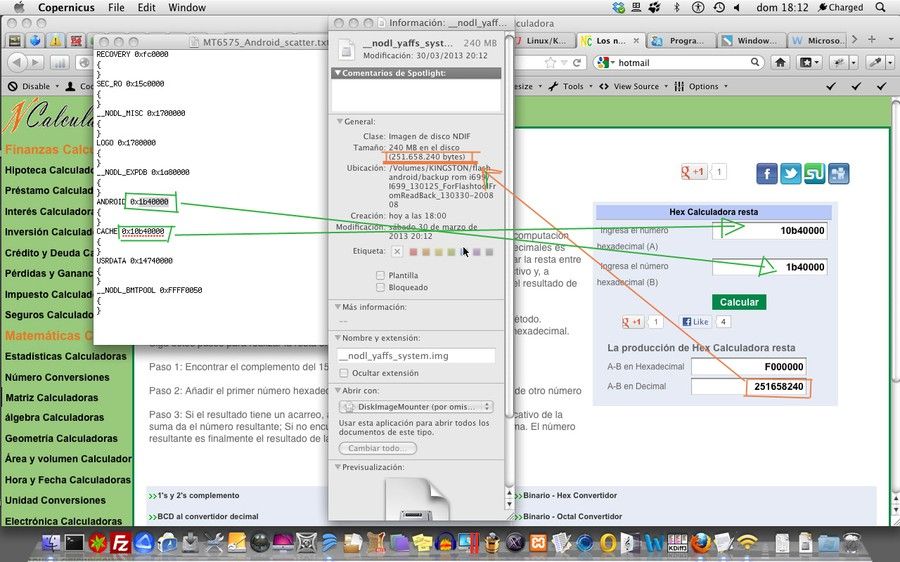Clear label with the X etiqueta button

397,251
